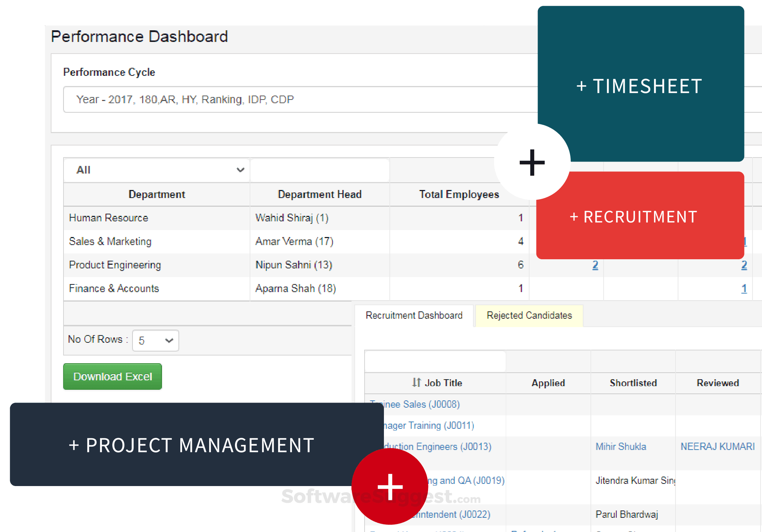
Task: Click total employees 4 in Sales & Marketing
Action: point(521,241)
